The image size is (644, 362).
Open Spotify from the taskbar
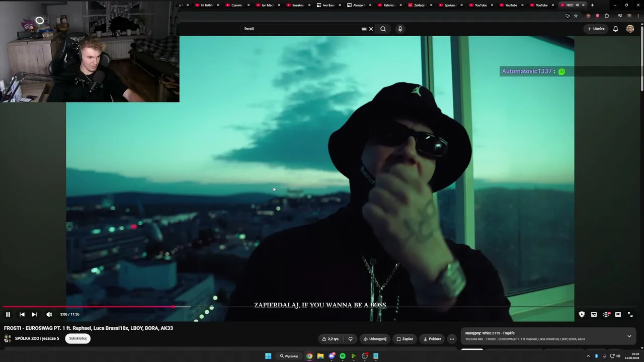(x=343, y=356)
